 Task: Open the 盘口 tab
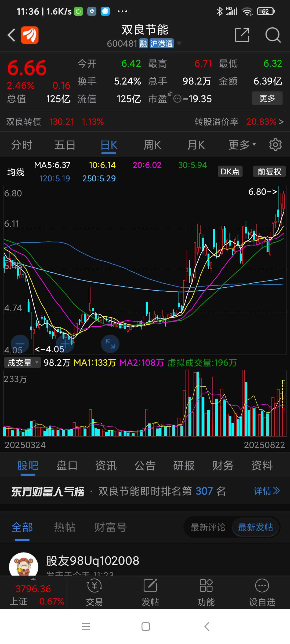tap(67, 466)
